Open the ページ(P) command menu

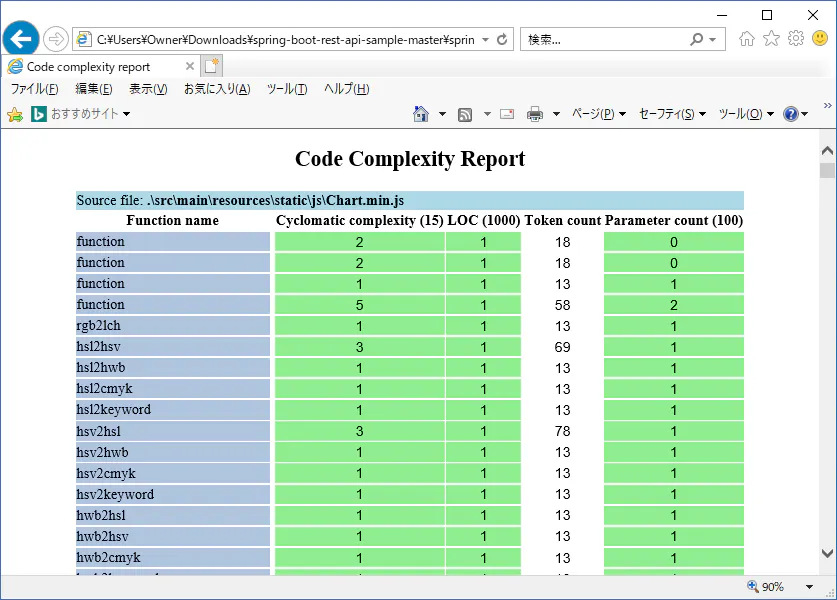(x=598, y=114)
